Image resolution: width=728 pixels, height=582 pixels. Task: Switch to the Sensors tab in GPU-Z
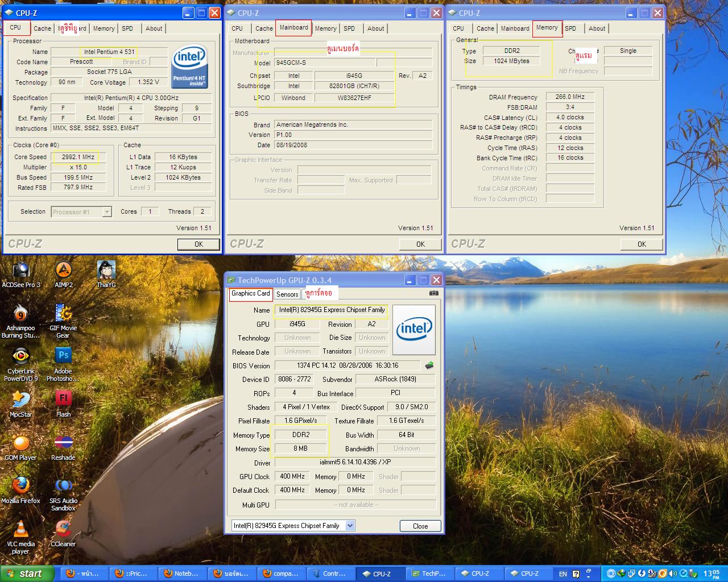click(287, 294)
